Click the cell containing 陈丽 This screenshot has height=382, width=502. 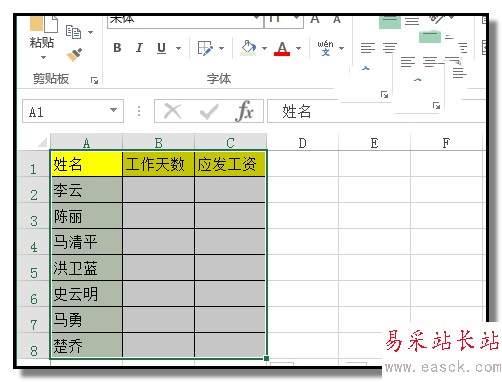pyautogui.click(x=86, y=216)
